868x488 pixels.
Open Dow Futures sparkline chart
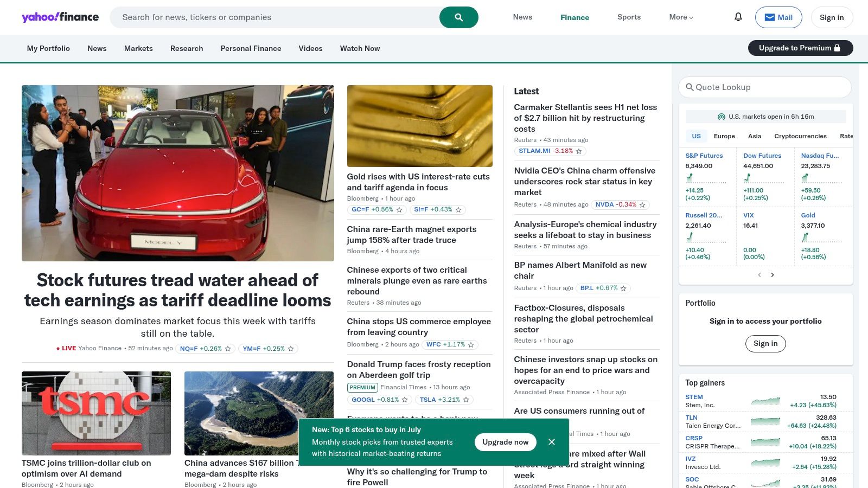pos(763,178)
